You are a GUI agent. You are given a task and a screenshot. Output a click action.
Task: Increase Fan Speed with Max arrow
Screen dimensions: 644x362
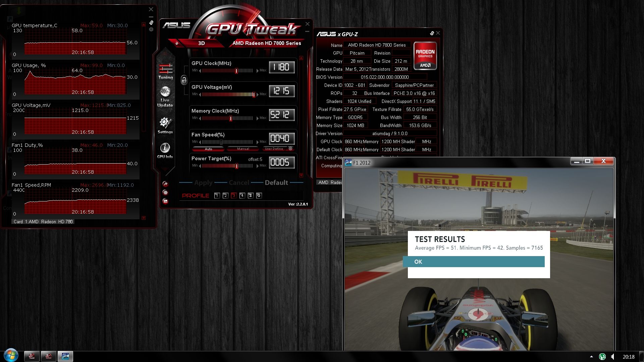(x=258, y=142)
